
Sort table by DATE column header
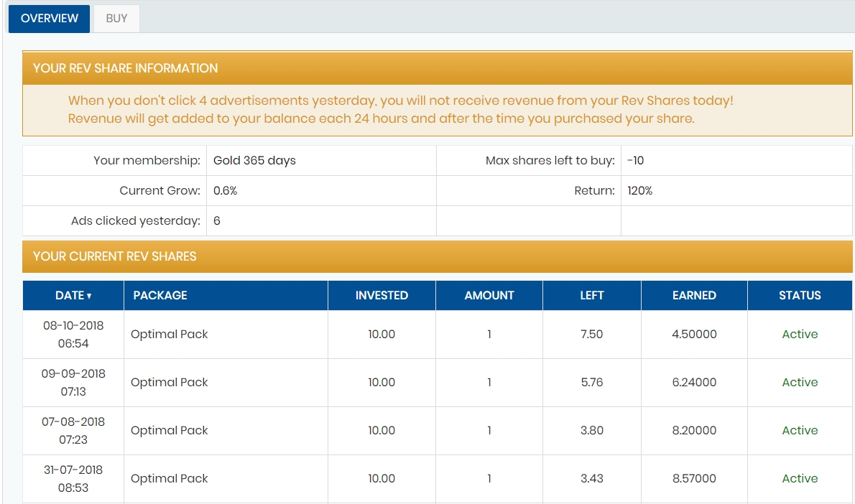[73, 295]
